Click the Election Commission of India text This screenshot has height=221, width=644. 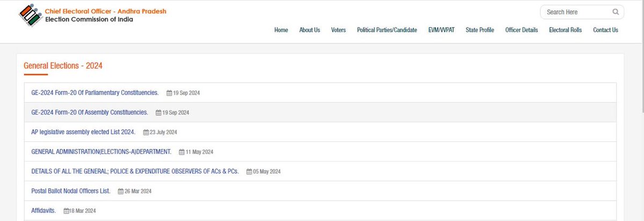(89, 19)
